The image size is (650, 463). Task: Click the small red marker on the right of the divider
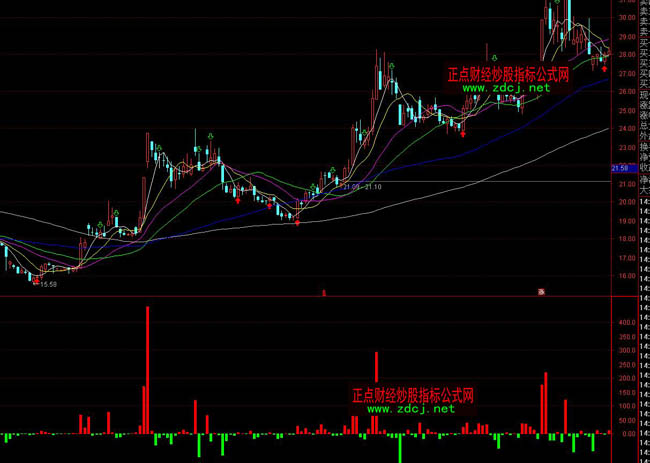tap(540, 292)
